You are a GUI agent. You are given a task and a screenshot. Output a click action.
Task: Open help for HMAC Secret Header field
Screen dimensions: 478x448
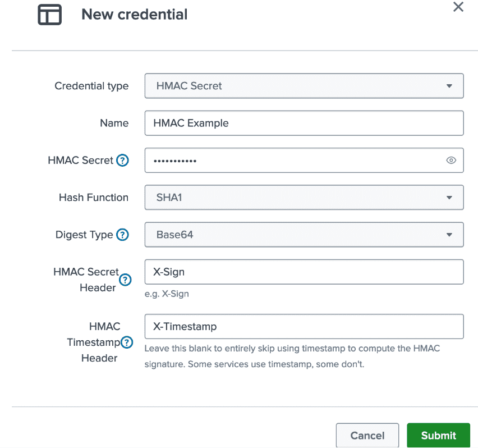(x=125, y=280)
